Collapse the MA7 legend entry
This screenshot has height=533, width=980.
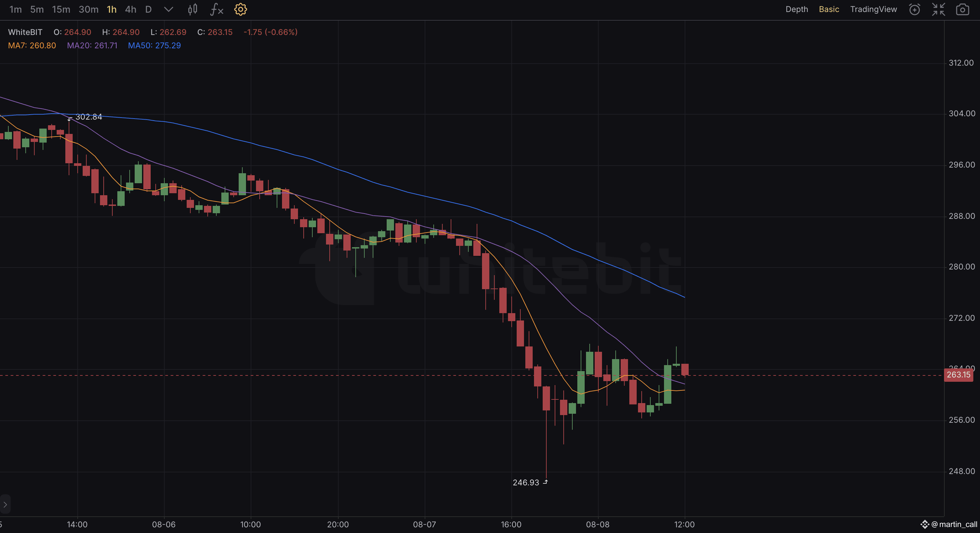pos(32,45)
